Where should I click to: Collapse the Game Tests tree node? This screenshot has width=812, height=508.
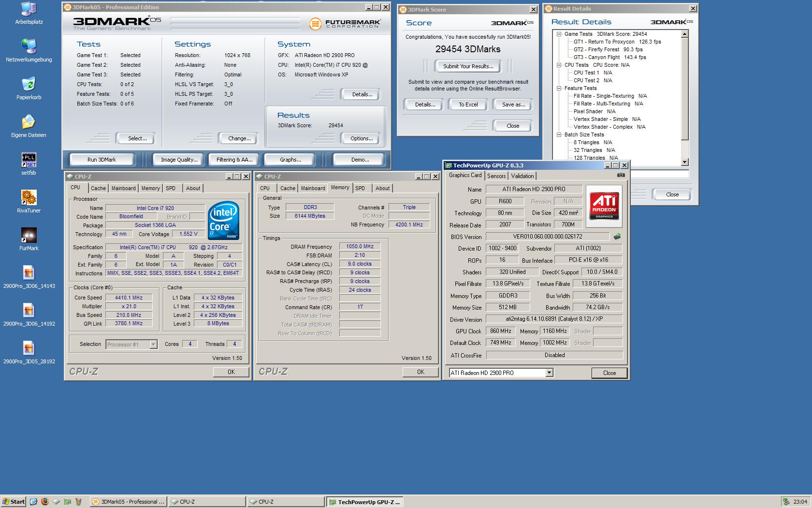[x=559, y=34]
